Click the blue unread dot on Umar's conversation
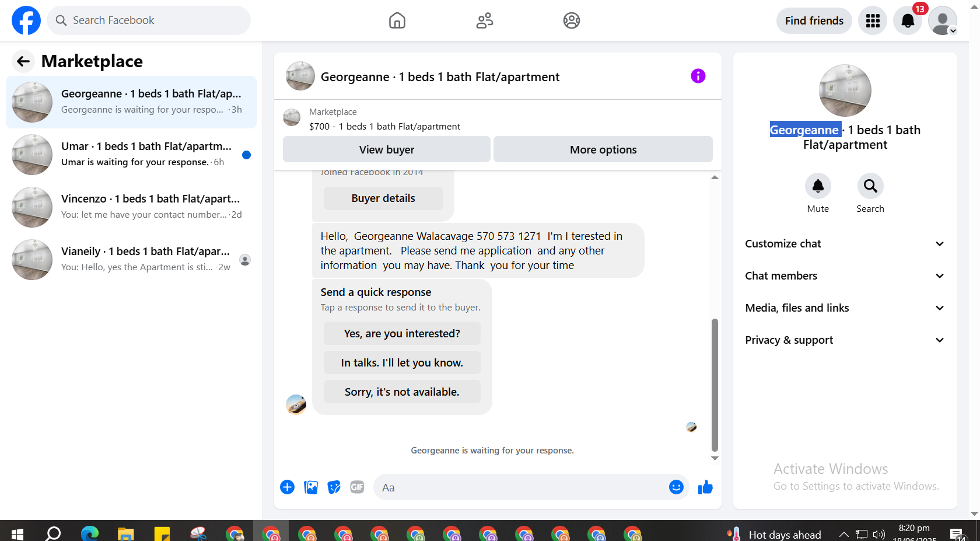Screen dimensions: 980x541 click(x=246, y=155)
